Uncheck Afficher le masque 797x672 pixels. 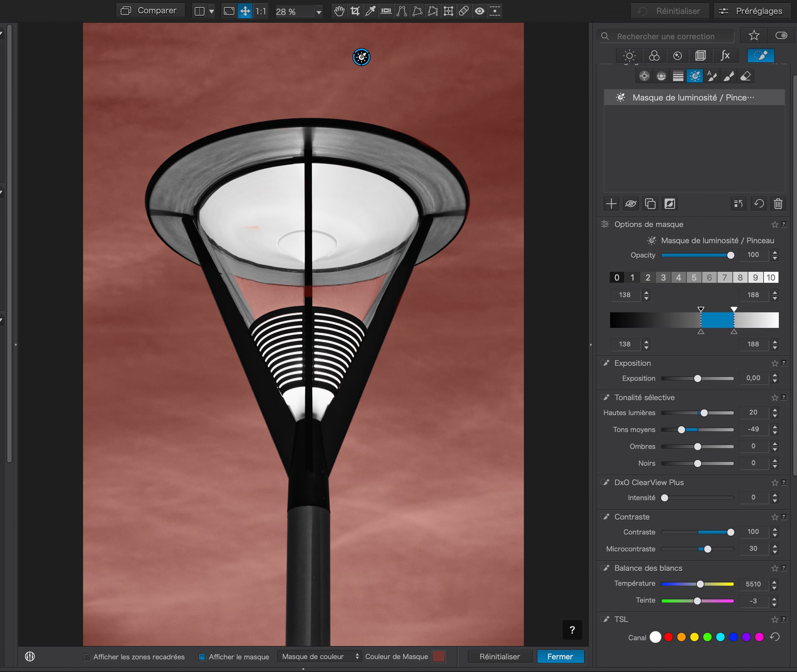(203, 657)
